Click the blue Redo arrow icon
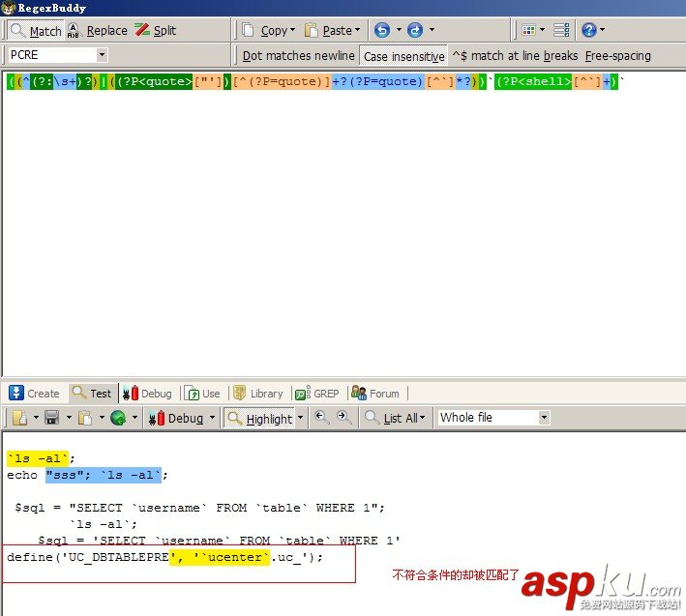This screenshot has height=616, width=686. 415,30
